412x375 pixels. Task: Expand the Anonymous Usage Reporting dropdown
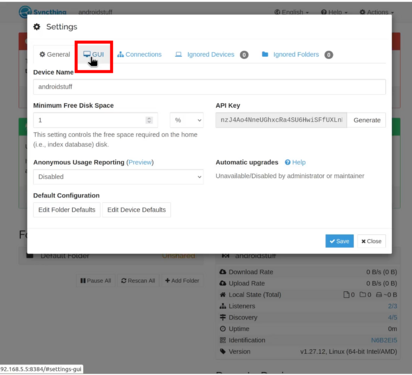pyautogui.click(x=118, y=177)
